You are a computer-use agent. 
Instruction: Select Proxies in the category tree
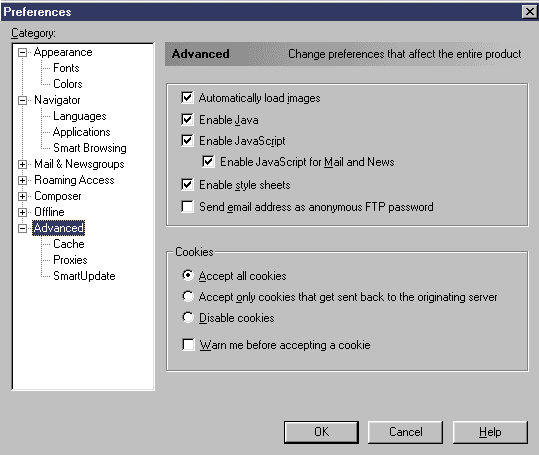pyautogui.click(x=70, y=260)
